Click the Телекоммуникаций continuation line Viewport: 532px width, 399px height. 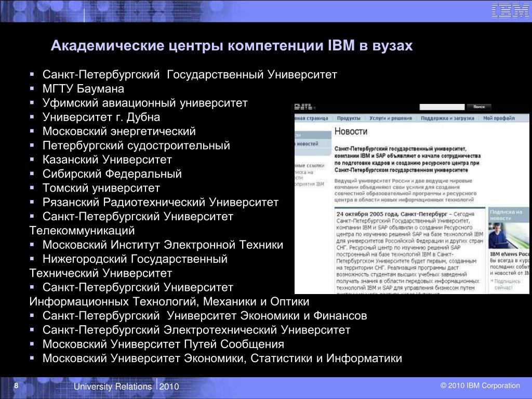point(82,230)
